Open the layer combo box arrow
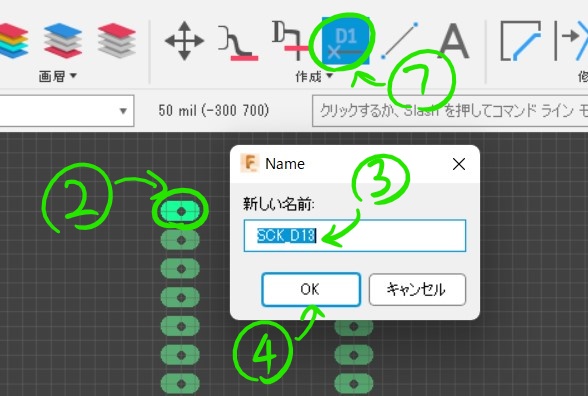Image resolution: width=588 pixels, height=396 pixels. click(x=123, y=111)
